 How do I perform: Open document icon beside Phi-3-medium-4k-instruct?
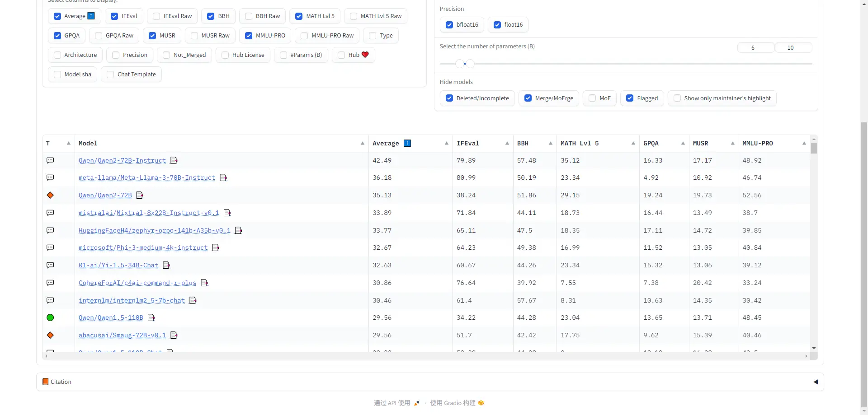(216, 247)
